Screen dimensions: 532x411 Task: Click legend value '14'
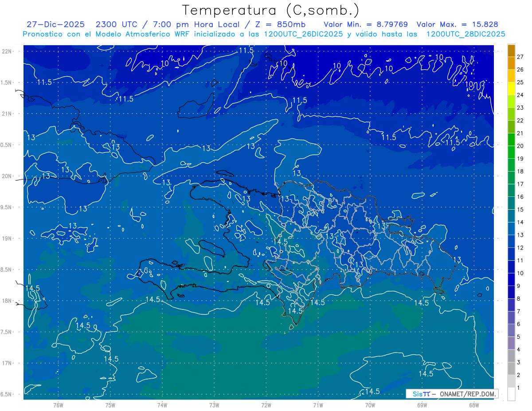tap(520, 222)
